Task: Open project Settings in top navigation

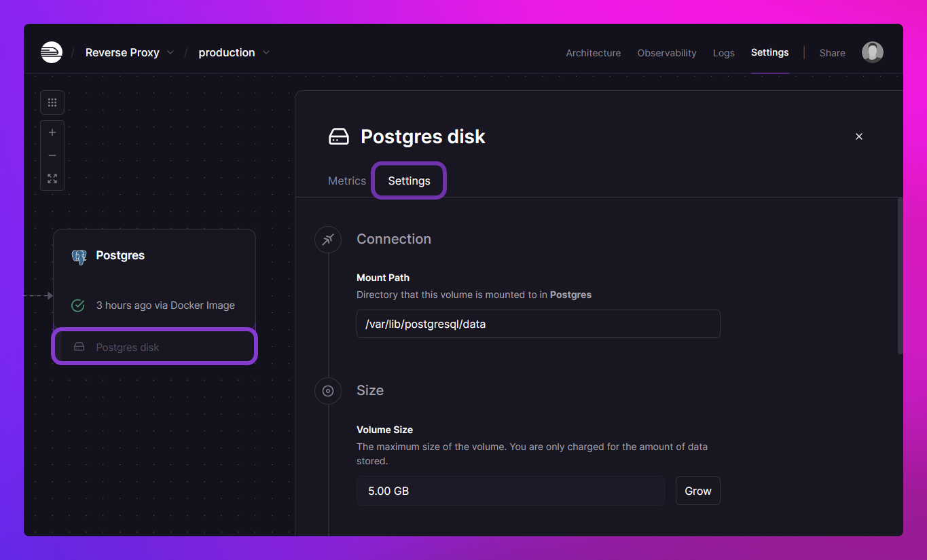Action: 769,52
